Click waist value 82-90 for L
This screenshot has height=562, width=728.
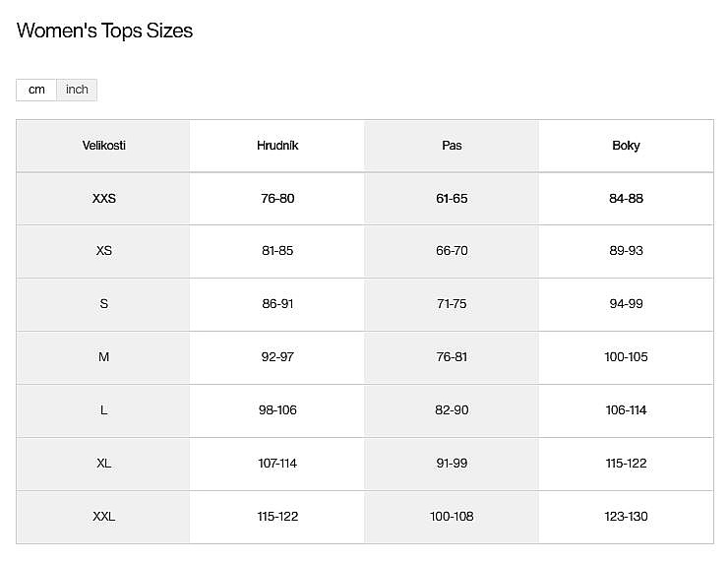coord(452,410)
